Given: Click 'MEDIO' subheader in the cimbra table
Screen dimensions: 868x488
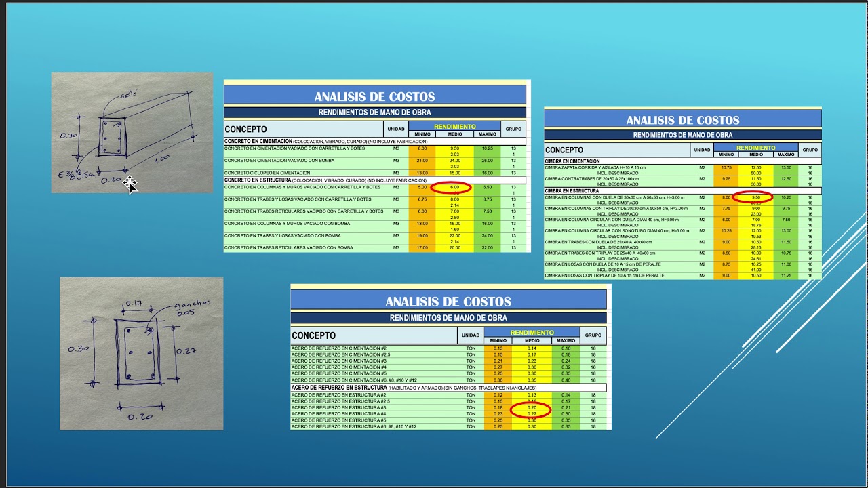Looking at the screenshot, I should click(x=755, y=155).
